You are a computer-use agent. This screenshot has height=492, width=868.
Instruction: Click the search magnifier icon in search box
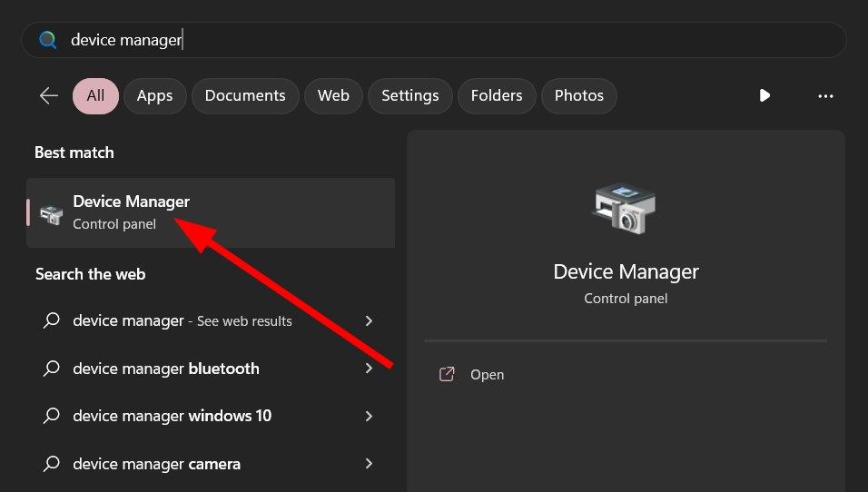47,40
